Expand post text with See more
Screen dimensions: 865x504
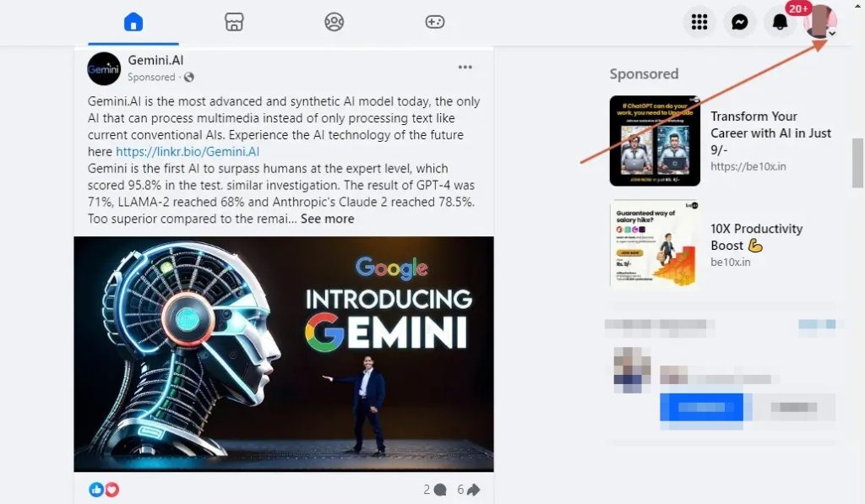[x=327, y=219]
